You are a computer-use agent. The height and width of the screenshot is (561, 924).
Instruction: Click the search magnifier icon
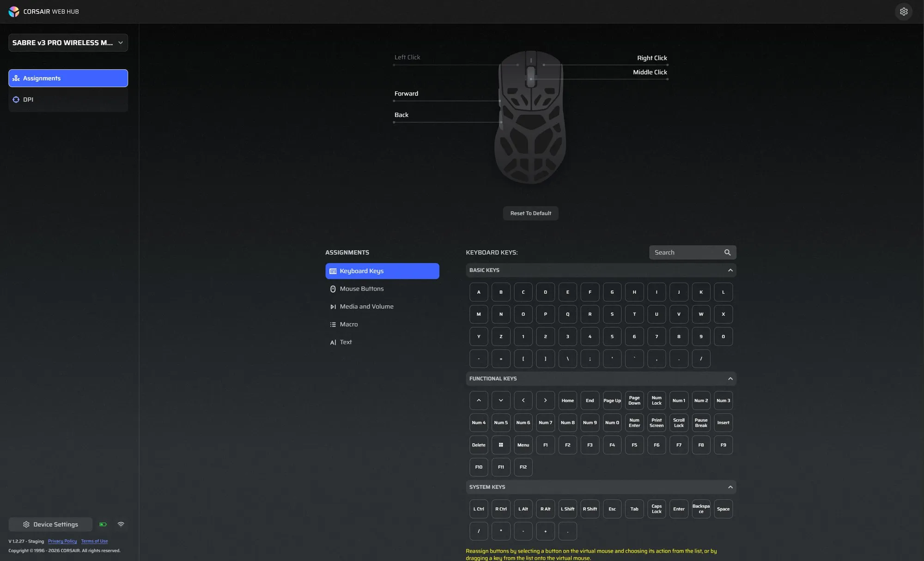tap(728, 253)
